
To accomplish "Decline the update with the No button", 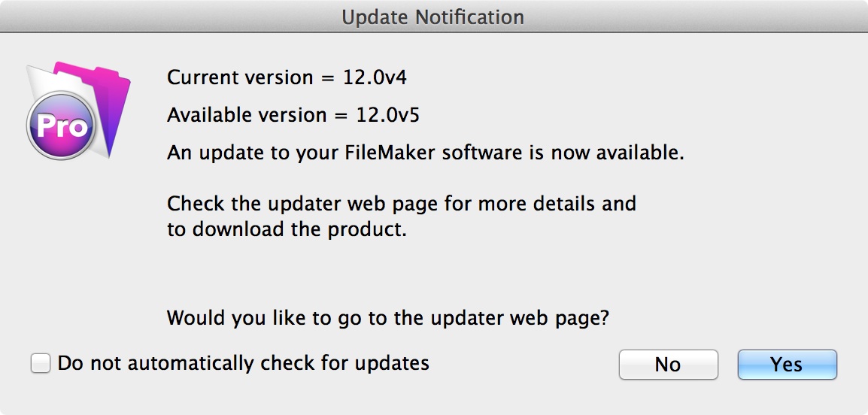I will click(x=668, y=365).
